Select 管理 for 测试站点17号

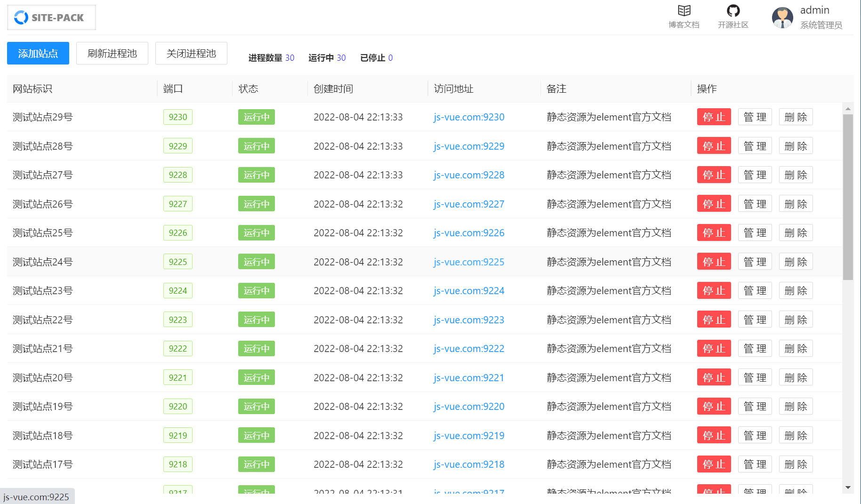(x=755, y=464)
